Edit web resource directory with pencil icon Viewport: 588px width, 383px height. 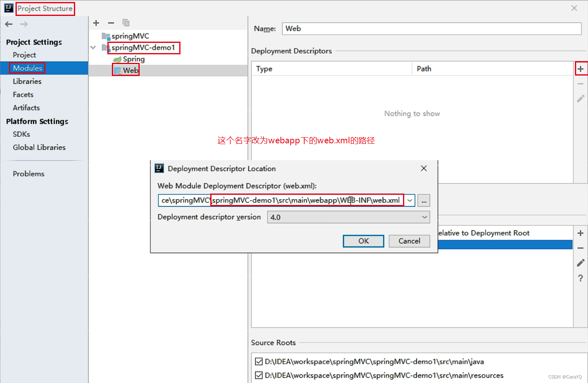click(581, 263)
